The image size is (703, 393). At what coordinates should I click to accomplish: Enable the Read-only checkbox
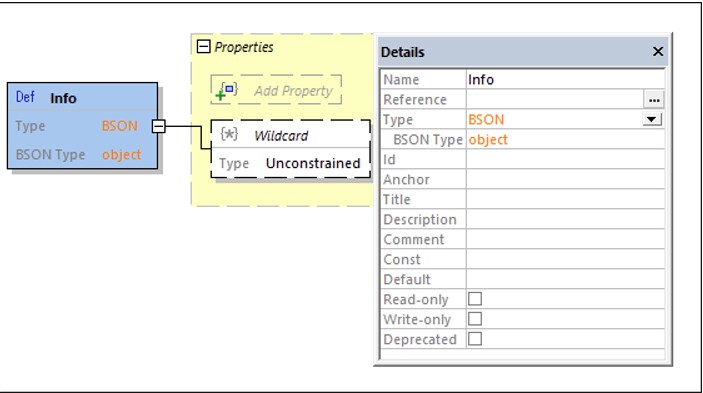(x=475, y=299)
